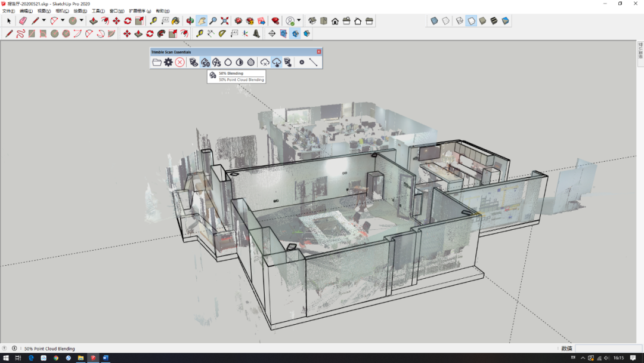Viewport: 644px width, 363px height.
Task: Toggle X-Ray face style
Action: pyautogui.click(x=435, y=21)
